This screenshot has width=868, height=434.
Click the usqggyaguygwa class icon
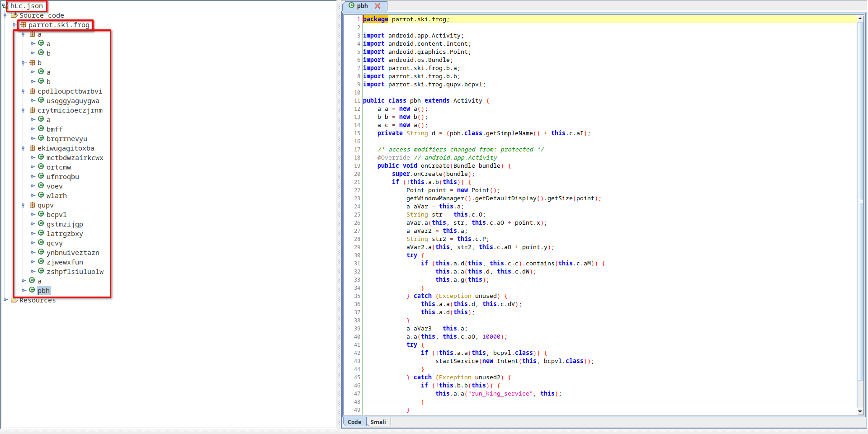pos(41,100)
